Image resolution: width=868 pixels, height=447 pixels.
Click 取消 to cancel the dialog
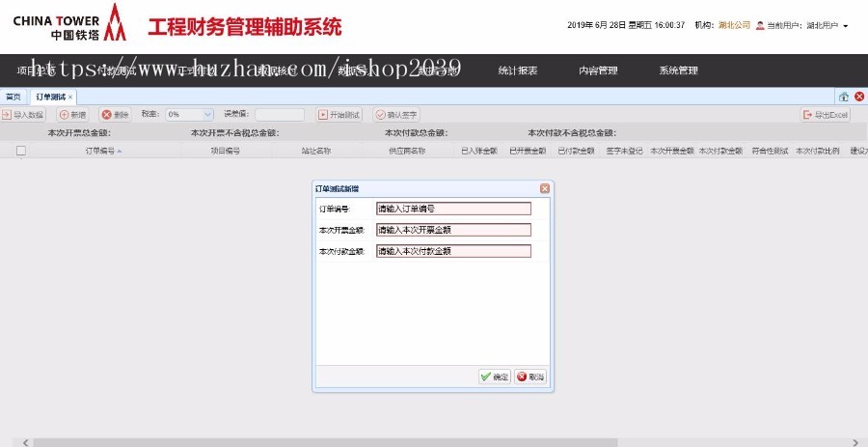[x=530, y=377]
